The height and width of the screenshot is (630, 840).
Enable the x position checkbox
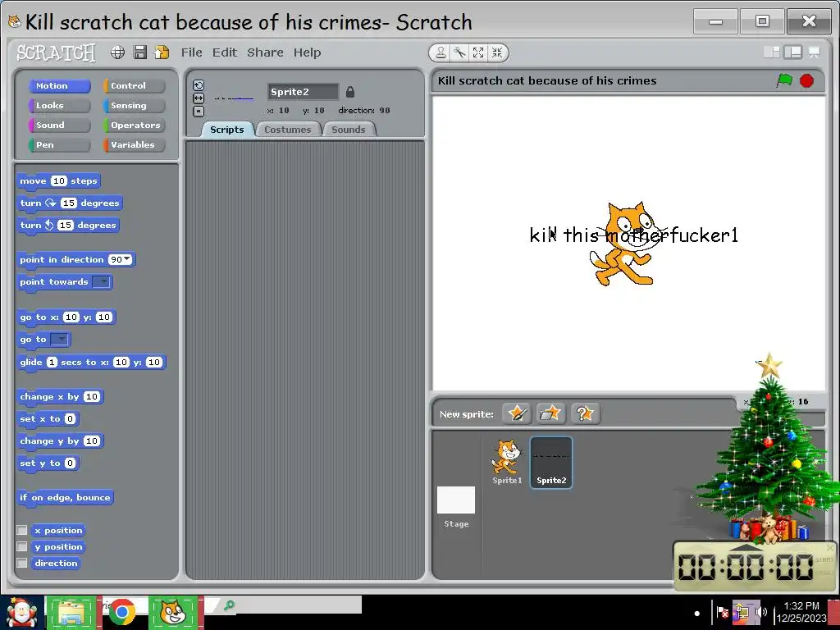tap(22, 530)
